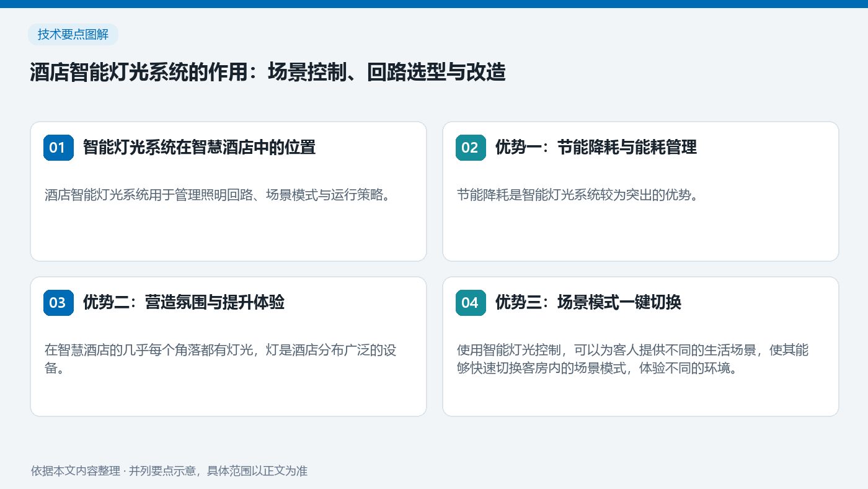
Task: Click paragraph 节能降耗是智能灯光系统较为突出的优势
Action: (x=578, y=195)
